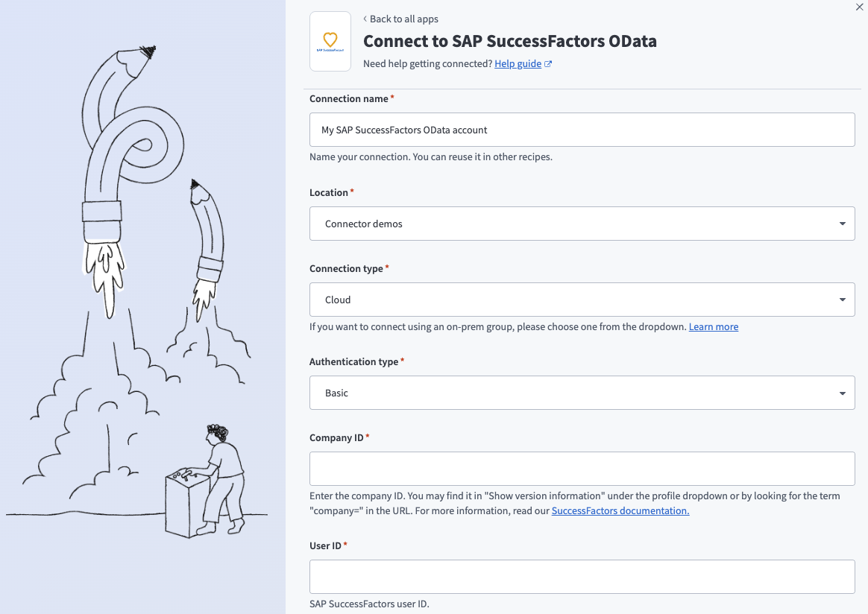Focus the Connection name input

click(582, 129)
